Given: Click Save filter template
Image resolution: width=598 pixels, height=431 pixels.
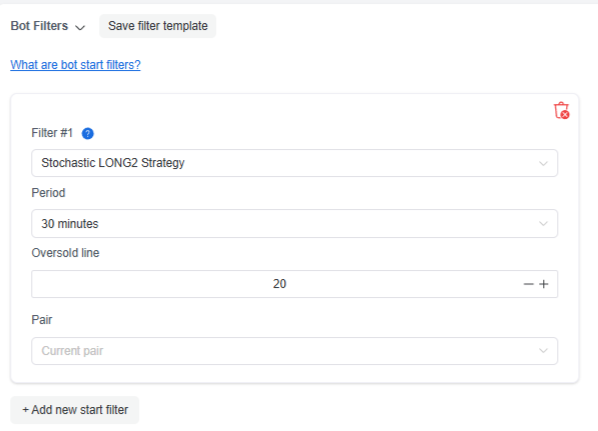Looking at the screenshot, I should (x=158, y=26).
